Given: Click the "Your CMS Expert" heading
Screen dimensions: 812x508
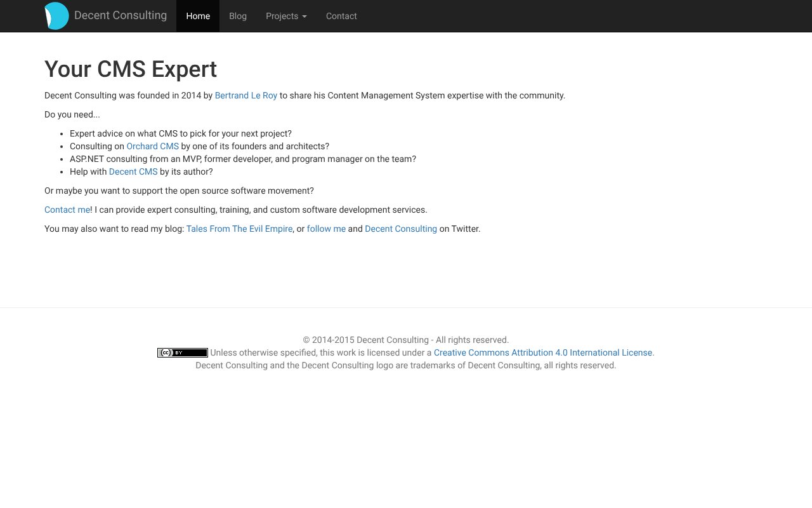Looking at the screenshot, I should pyautogui.click(x=130, y=69).
